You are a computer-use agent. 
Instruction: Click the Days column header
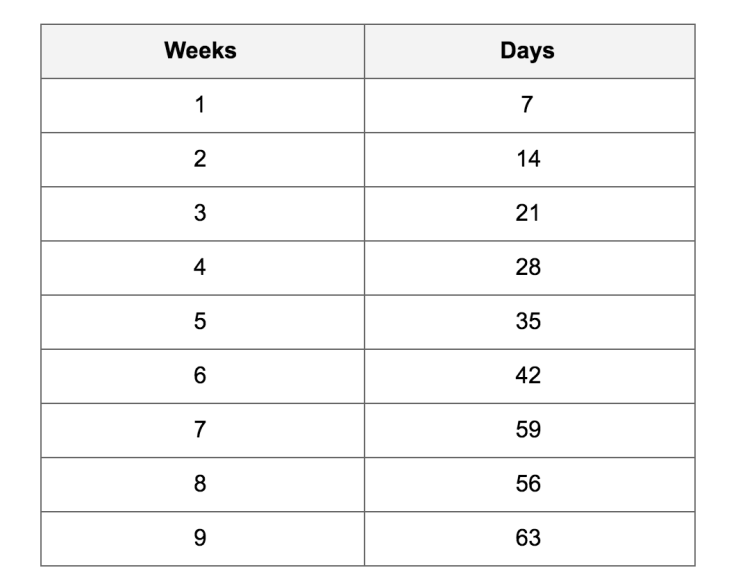tap(529, 51)
